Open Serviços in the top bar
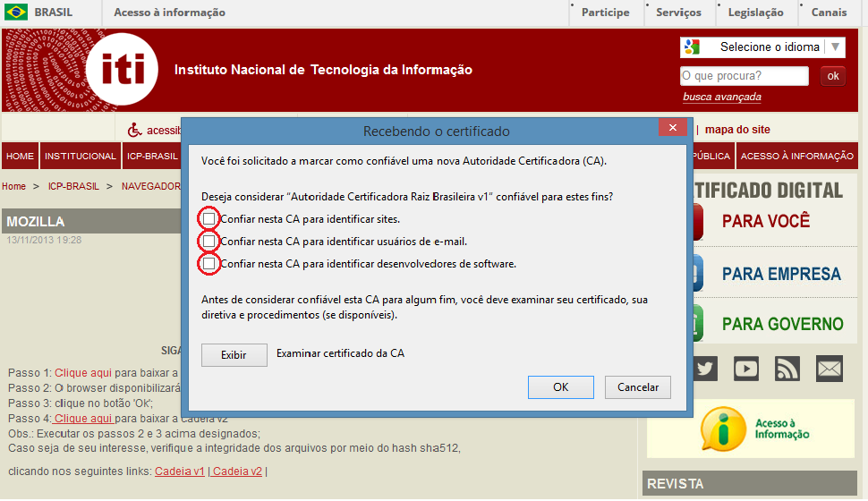The height and width of the screenshot is (501, 868). pos(678,13)
